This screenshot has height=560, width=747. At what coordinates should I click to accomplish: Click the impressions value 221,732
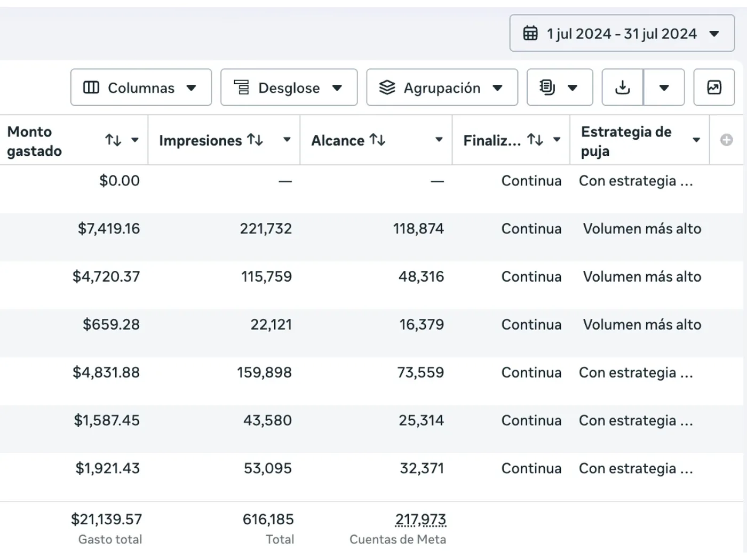pos(266,229)
